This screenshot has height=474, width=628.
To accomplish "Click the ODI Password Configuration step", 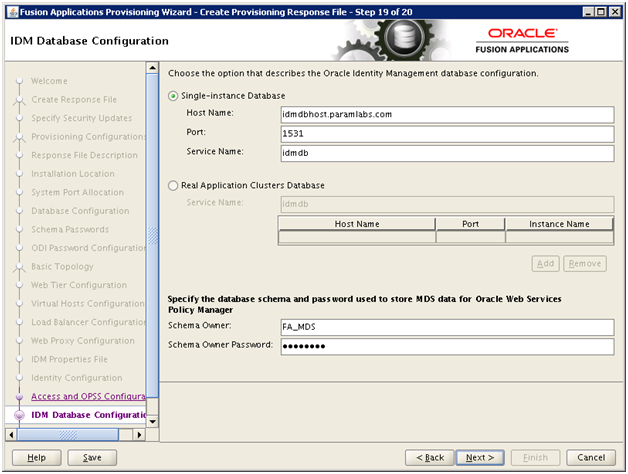I will (x=89, y=248).
